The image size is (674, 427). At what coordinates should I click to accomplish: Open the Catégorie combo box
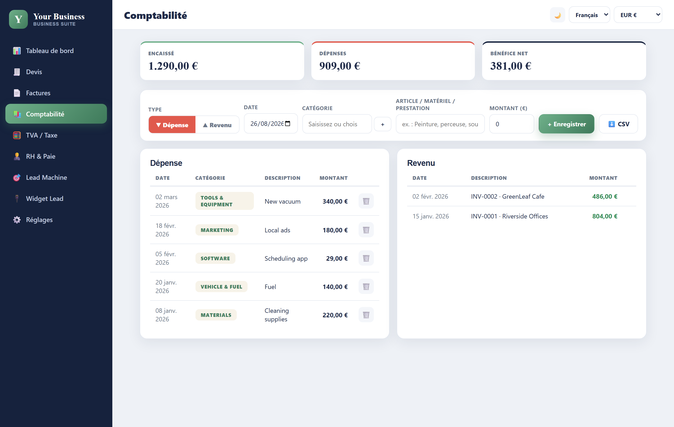click(337, 124)
